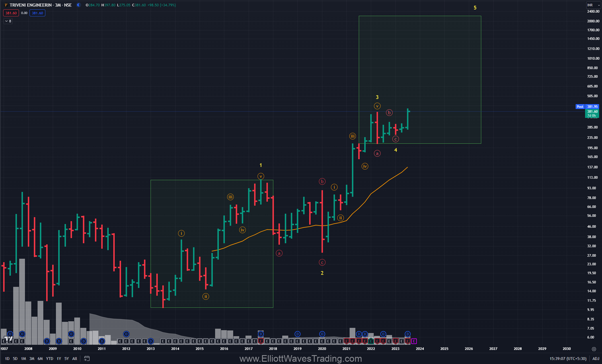
Task: Select the YTD time range
Action: [x=50, y=359]
